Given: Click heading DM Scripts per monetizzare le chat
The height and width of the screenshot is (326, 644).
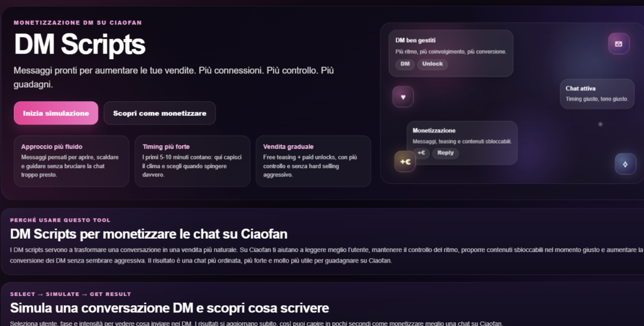Looking at the screenshot, I should point(148,234).
